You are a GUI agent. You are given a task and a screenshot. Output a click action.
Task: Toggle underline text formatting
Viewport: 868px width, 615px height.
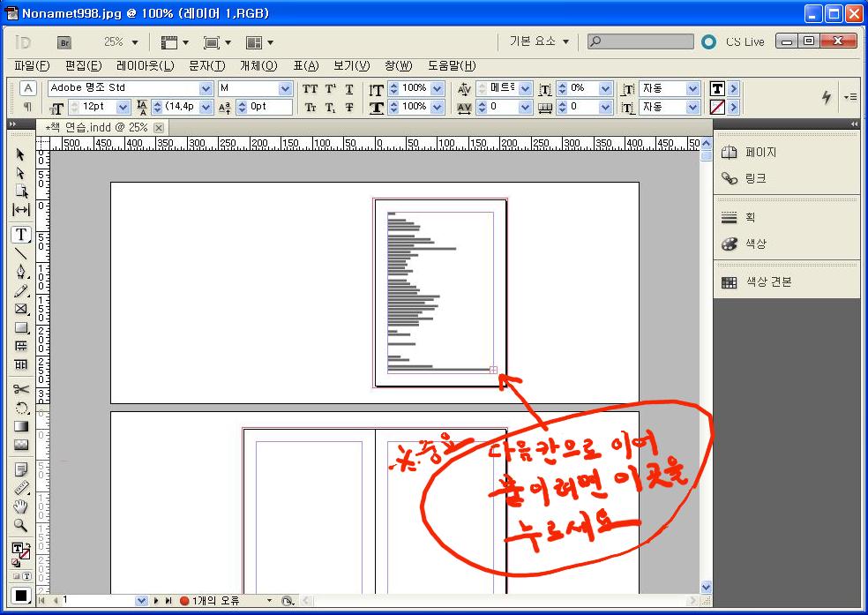pyautogui.click(x=349, y=89)
